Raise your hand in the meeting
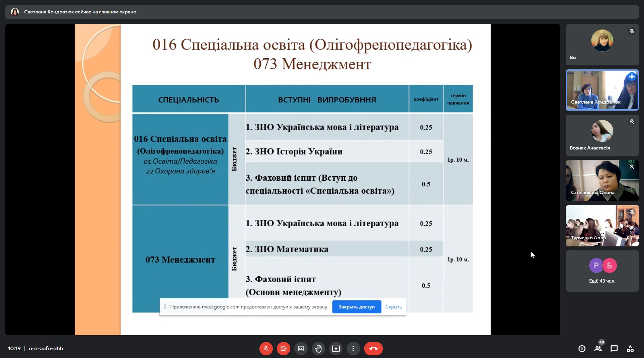 click(x=318, y=349)
